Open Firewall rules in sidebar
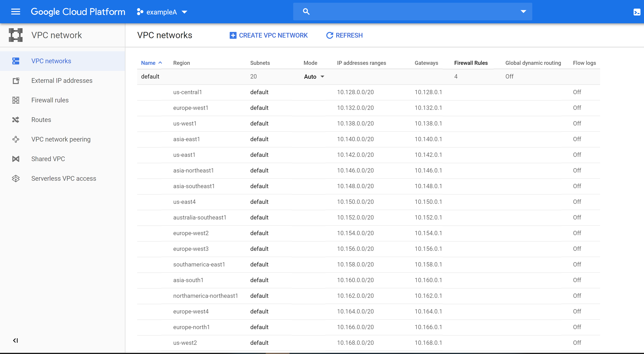 click(50, 100)
